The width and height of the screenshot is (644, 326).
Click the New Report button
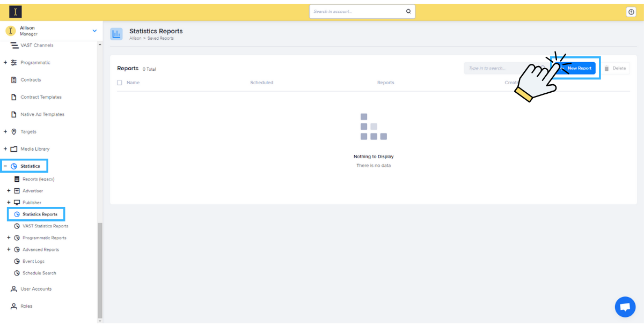(579, 68)
